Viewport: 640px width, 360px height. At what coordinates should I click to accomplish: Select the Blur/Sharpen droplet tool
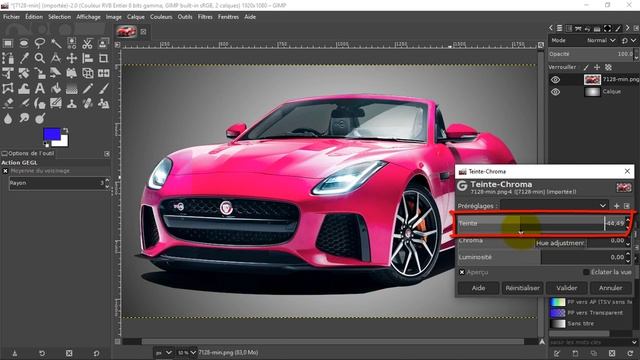pos(8,119)
